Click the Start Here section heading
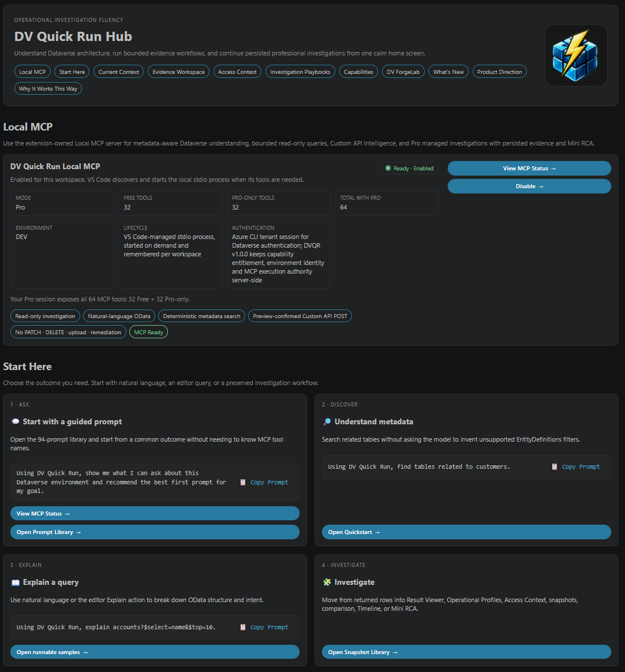 click(28, 367)
